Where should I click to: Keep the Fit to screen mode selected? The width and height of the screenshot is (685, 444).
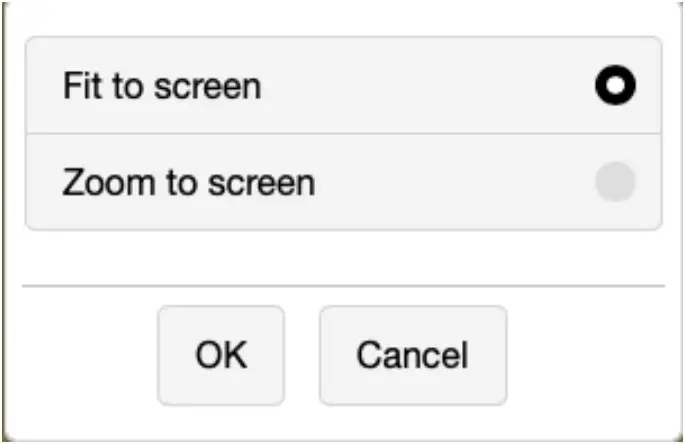coord(615,87)
